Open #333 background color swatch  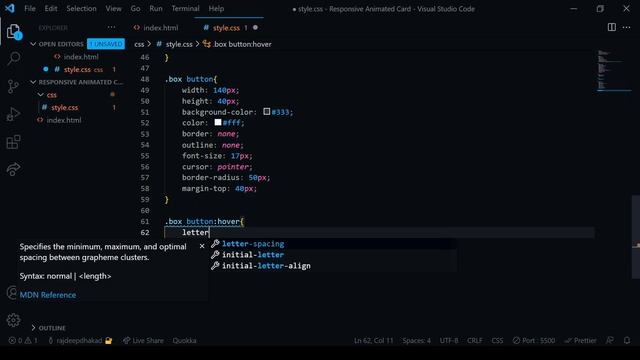[x=267, y=111]
